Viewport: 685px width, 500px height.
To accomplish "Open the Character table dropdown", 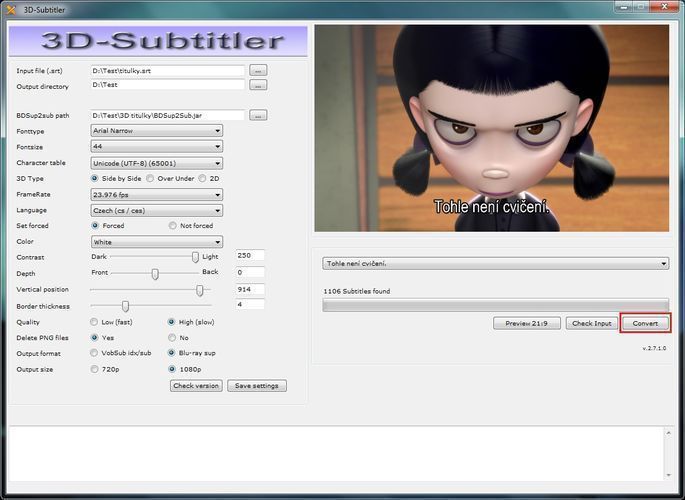I will coord(156,163).
